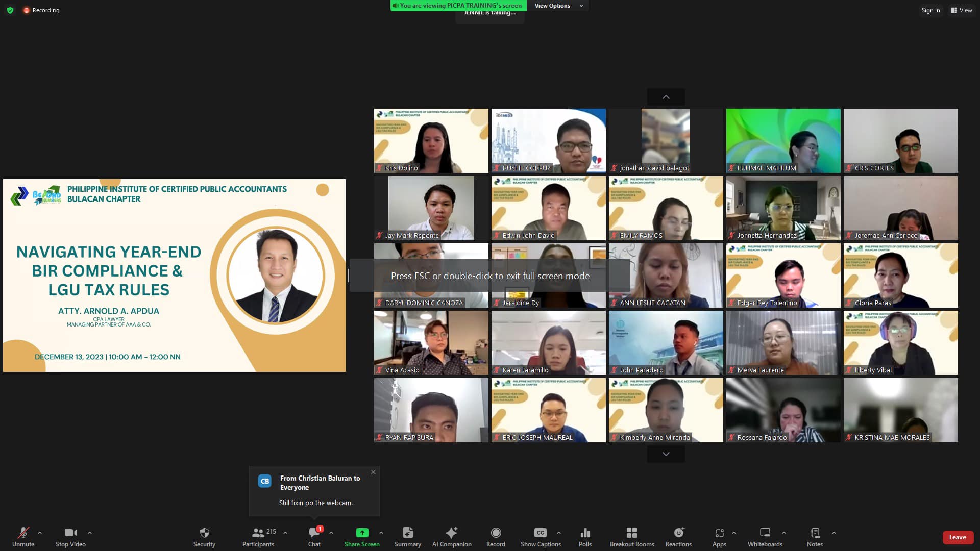The image size is (980, 551).
Task: Start recording with Record button
Action: coord(496,537)
